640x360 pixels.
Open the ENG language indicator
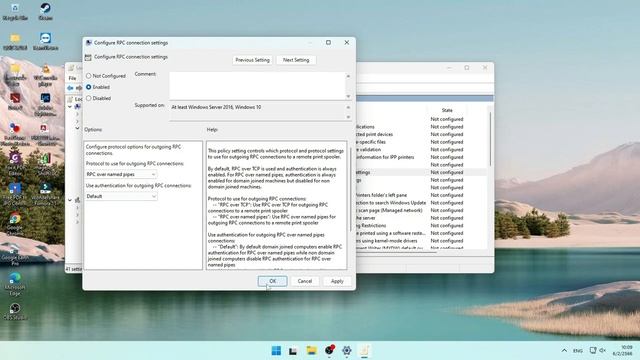coord(578,351)
